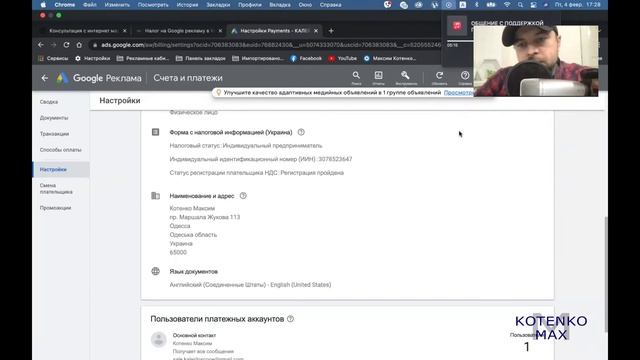Screen dimensions: 640x360
Task: Open help tooltip next to tax form heading
Action: 301,132
